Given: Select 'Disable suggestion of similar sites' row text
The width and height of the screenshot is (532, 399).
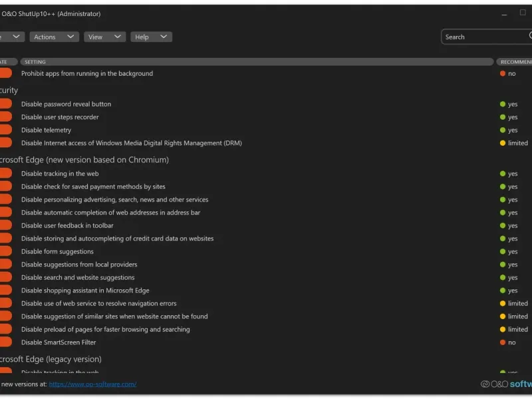Looking at the screenshot, I should (114, 317).
